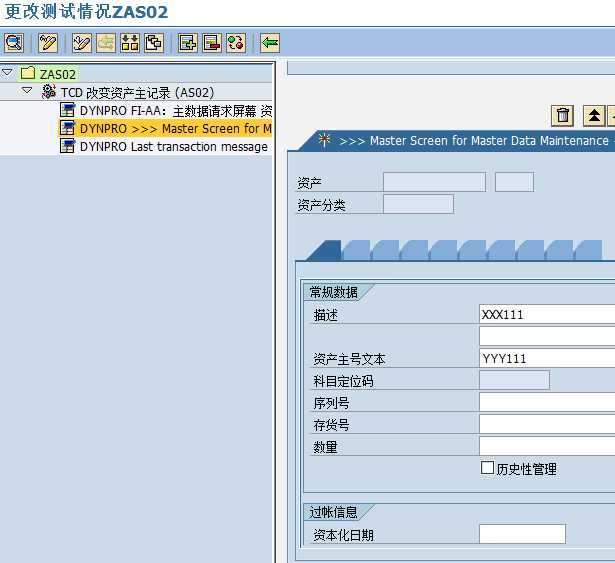Collapse the TCD 改变资产主记录 node
This screenshot has height=563, width=615.
pyautogui.click(x=27, y=91)
